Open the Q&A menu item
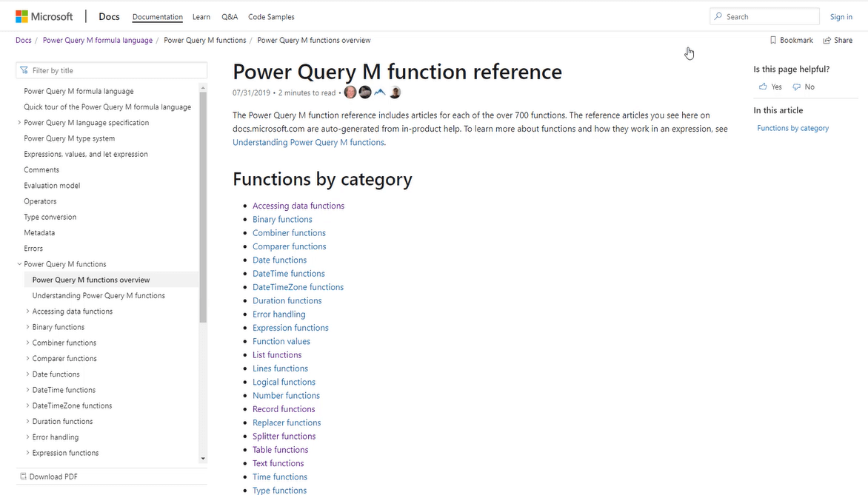The height and width of the screenshot is (495, 868). tap(230, 17)
